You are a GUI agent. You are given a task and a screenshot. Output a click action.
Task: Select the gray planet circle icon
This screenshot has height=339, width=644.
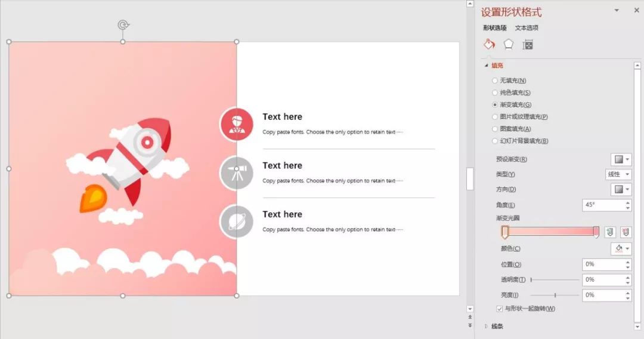(x=237, y=222)
